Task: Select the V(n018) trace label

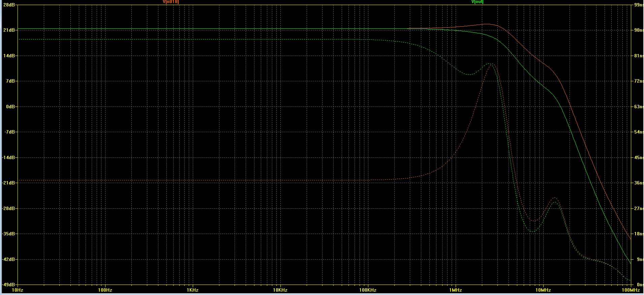Action: pos(171,2)
